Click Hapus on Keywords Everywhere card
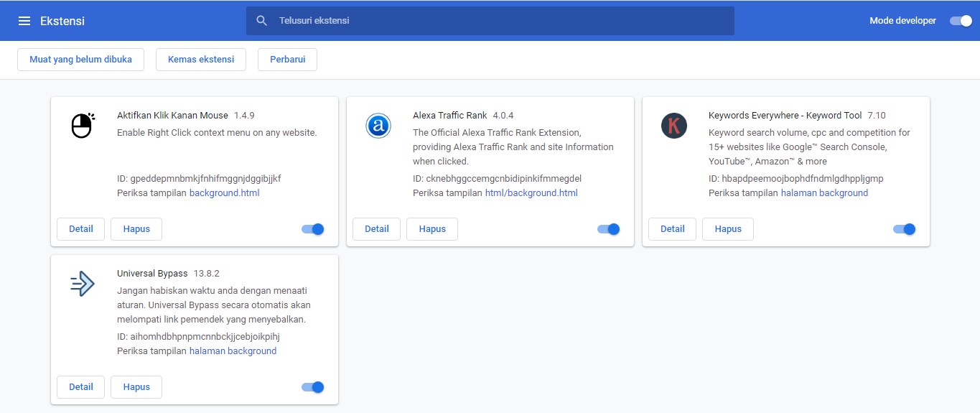The image size is (980, 413). pos(728,229)
